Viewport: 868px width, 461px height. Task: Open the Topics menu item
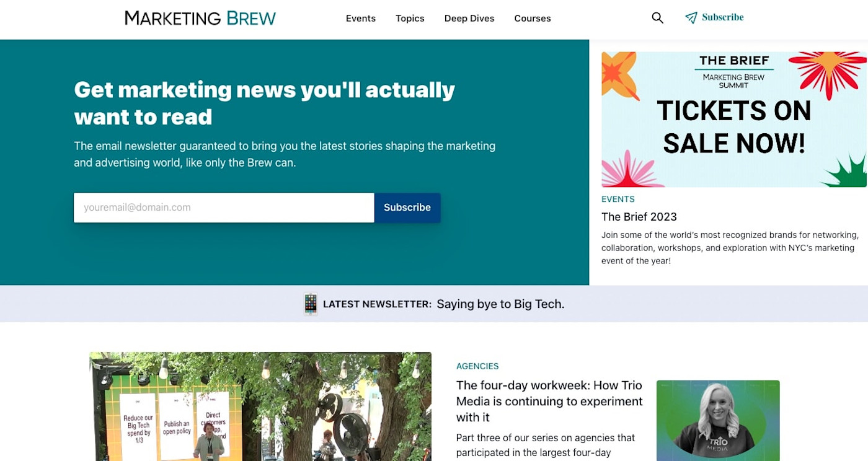tap(410, 19)
